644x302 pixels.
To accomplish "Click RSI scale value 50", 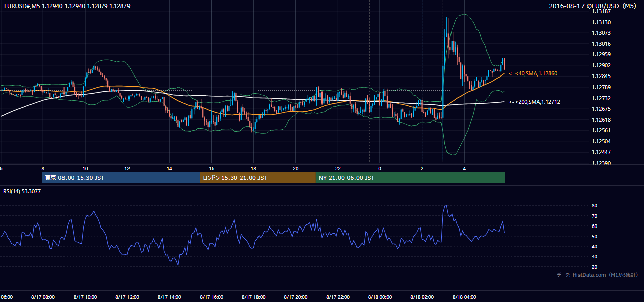I will pyautogui.click(x=594, y=236).
